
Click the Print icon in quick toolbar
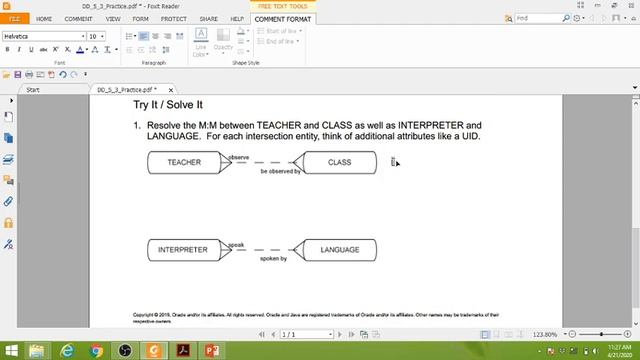point(29,75)
